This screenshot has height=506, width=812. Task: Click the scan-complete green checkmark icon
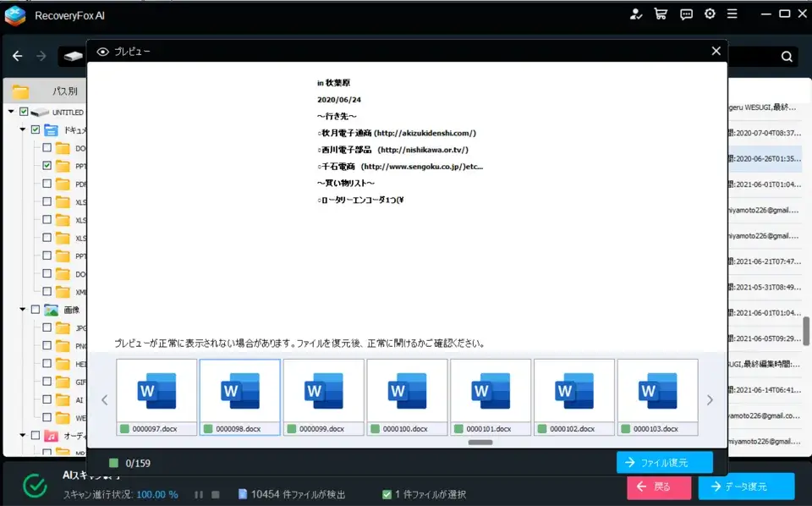[x=35, y=486]
